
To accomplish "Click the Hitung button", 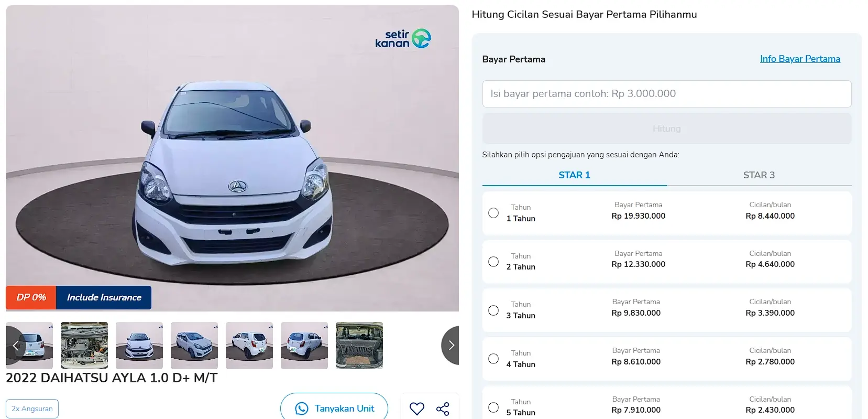I will (x=667, y=128).
